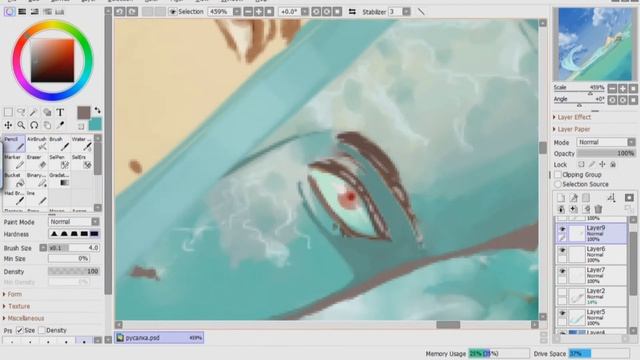Hide Layer6 with its eye icon
640x360 pixels.
pos(562,250)
